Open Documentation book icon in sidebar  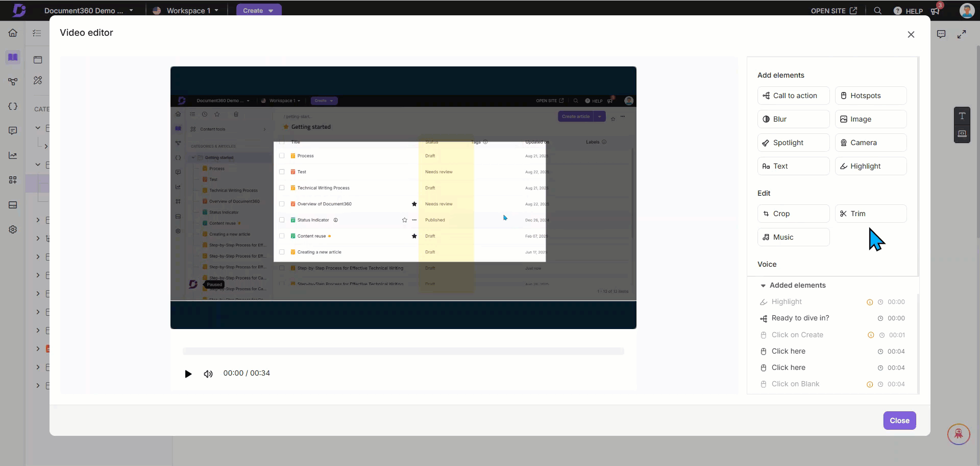13,57
